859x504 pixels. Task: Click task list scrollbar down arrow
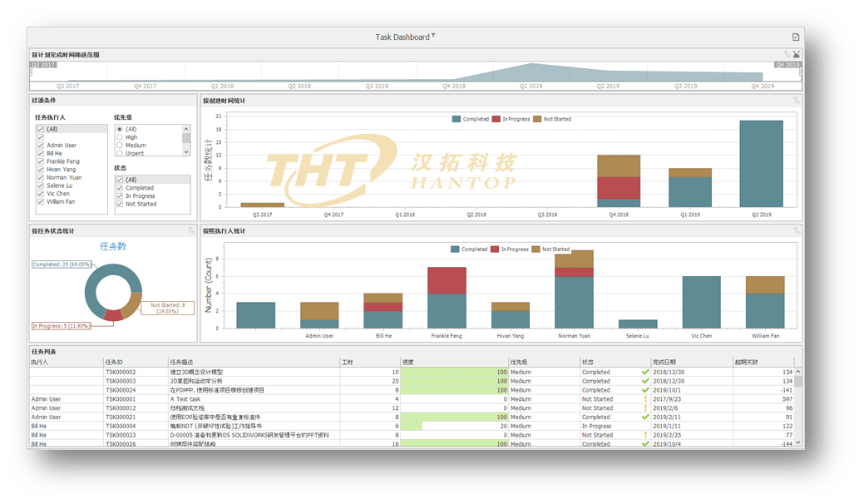pyautogui.click(x=798, y=442)
